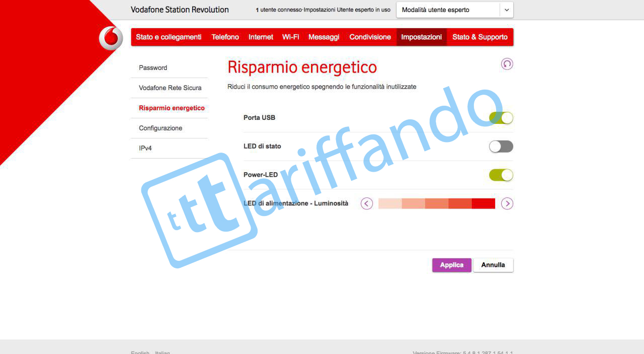Set brightness to the darkest red level
The width and height of the screenshot is (644, 354).
pyautogui.click(x=483, y=203)
